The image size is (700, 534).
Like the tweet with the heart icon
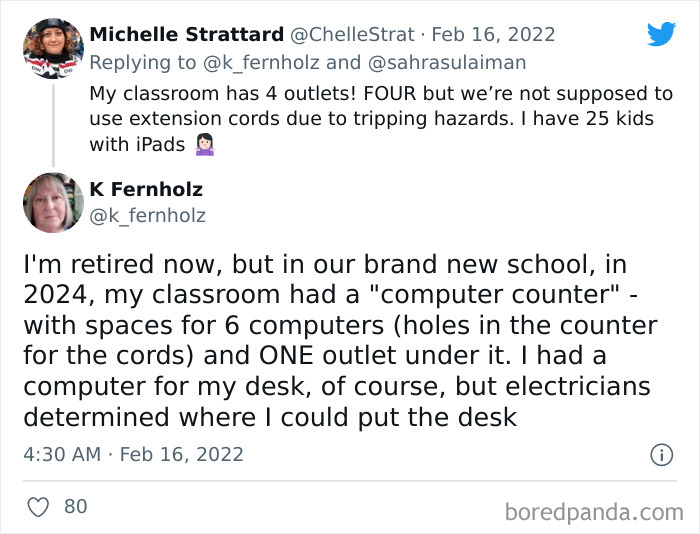[x=38, y=507]
